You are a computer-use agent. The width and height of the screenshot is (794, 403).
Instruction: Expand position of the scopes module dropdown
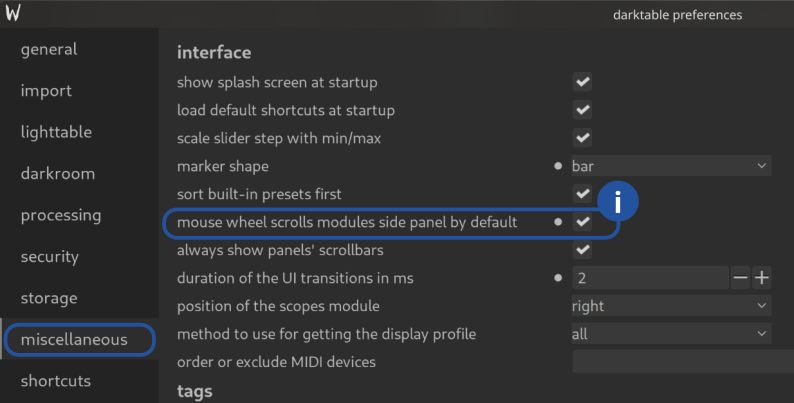coord(670,306)
